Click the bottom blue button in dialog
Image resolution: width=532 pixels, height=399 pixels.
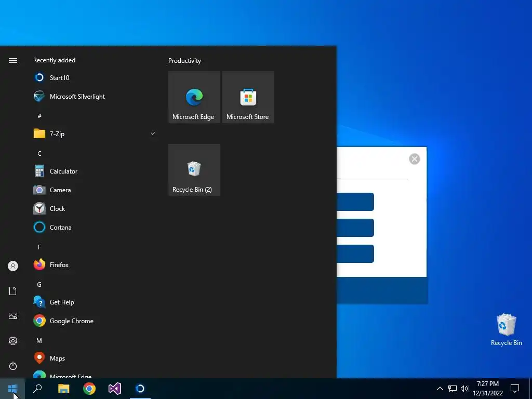click(x=355, y=254)
